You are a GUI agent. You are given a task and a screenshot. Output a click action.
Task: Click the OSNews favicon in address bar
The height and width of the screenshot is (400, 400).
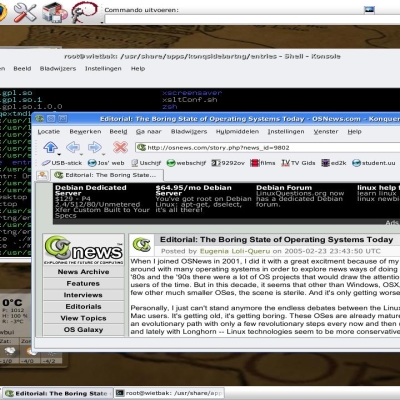click(142, 147)
